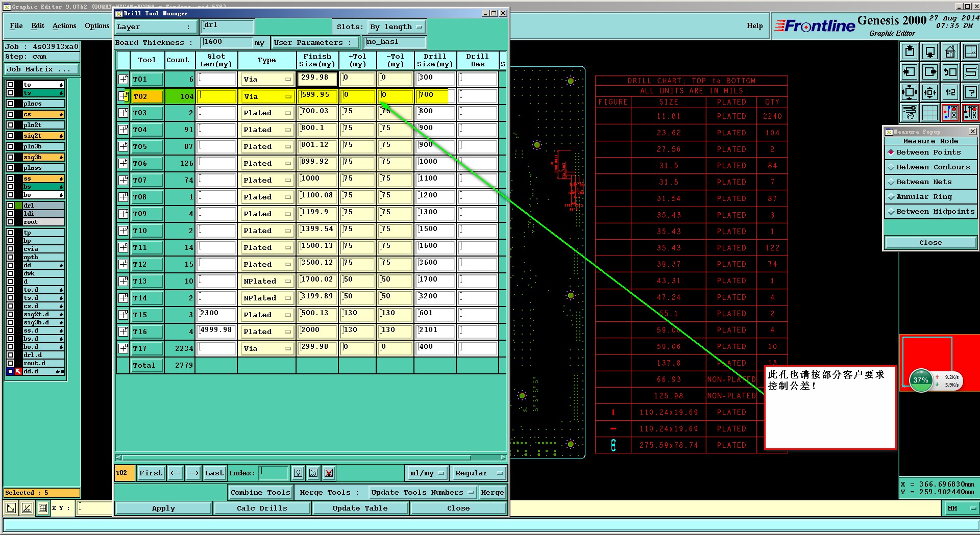The width and height of the screenshot is (980, 535).
Task: Open Type dropdown for tool T02
Action: tap(267, 96)
